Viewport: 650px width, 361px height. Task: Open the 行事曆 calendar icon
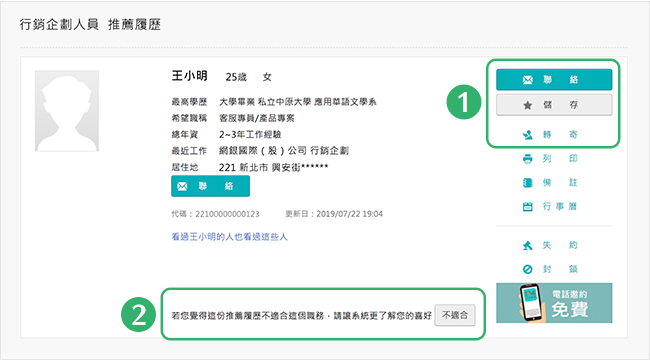point(527,206)
